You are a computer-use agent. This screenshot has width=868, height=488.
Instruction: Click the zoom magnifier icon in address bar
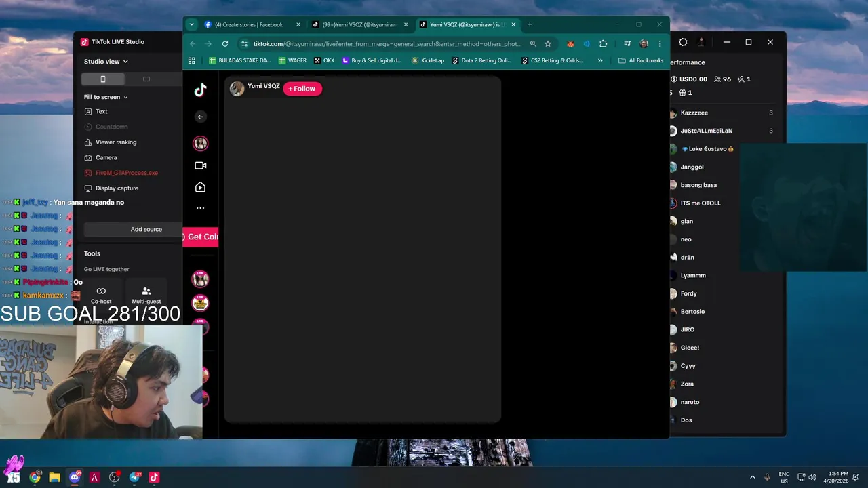coord(533,44)
